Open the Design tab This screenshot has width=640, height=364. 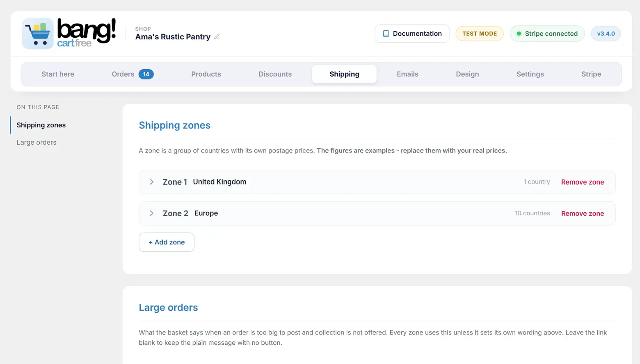pos(467,74)
